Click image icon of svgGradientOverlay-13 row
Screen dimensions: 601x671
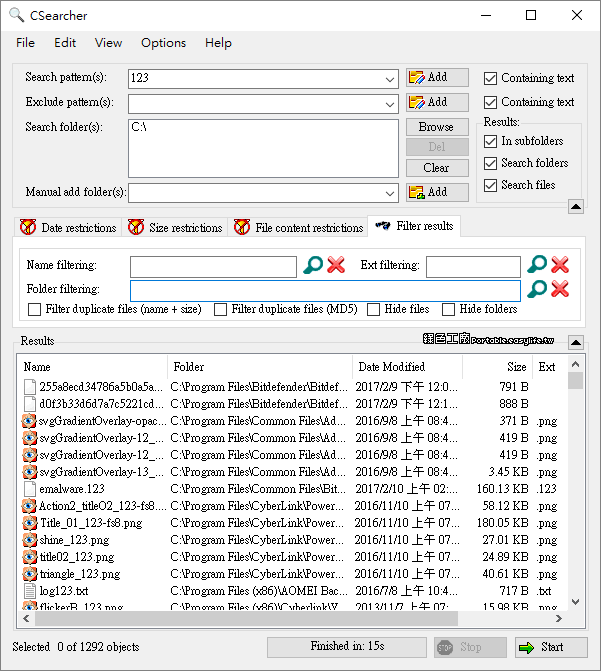(29, 472)
